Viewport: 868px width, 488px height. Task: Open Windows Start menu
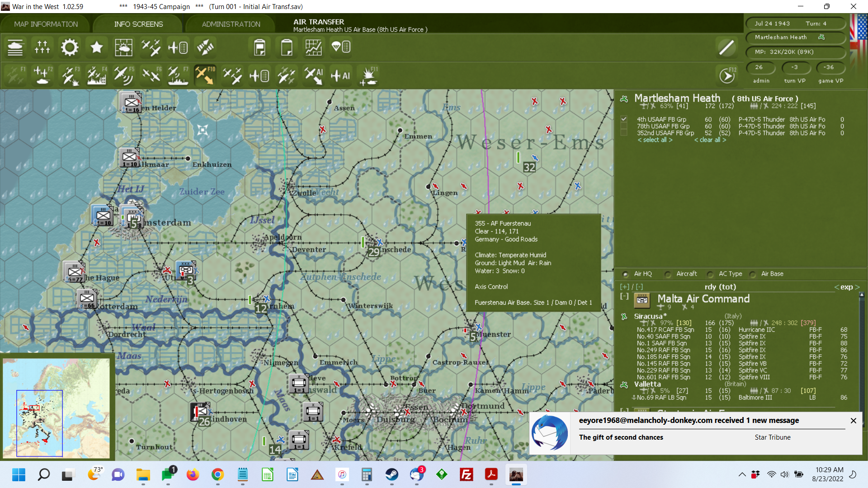[x=19, y=475]
